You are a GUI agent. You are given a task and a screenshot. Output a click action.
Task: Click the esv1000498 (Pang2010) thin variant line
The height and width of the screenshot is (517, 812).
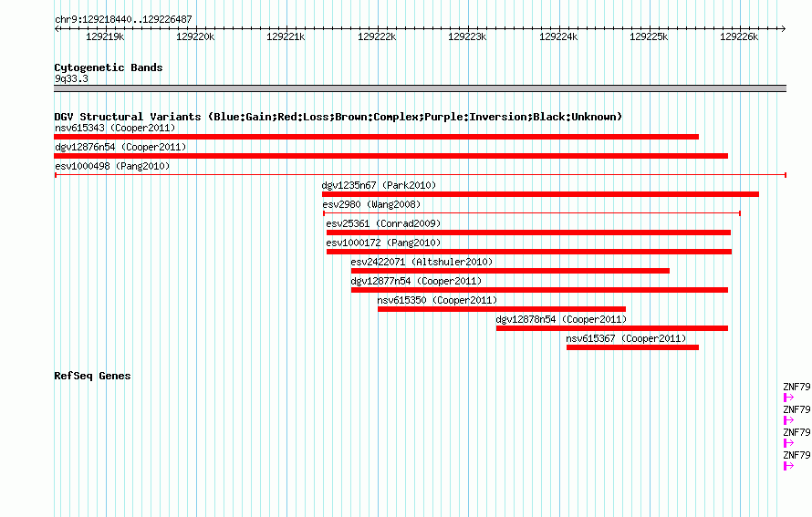click(x=421, y=175)
